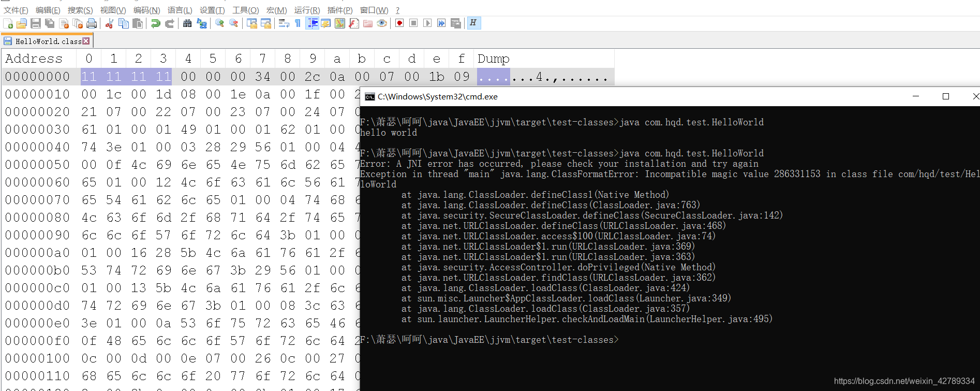
Task: Open the Folder as Workspace icon
Action: click(x=368, y=23)
